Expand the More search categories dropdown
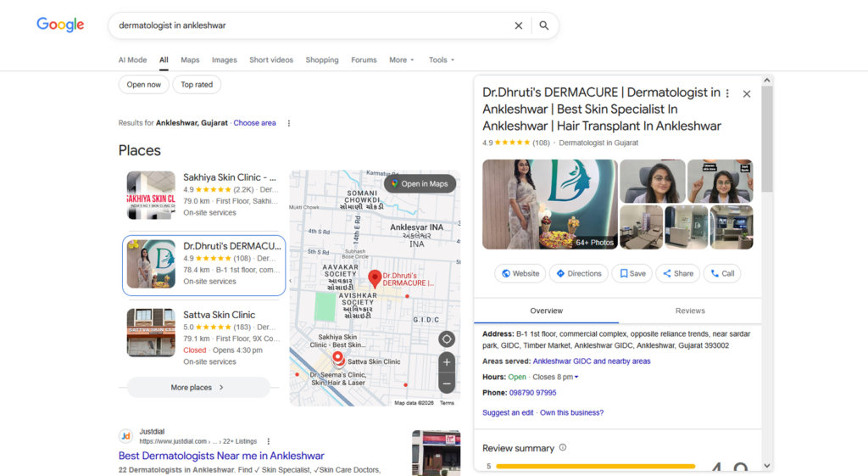The image size is (868, 476). click(402, 60)
